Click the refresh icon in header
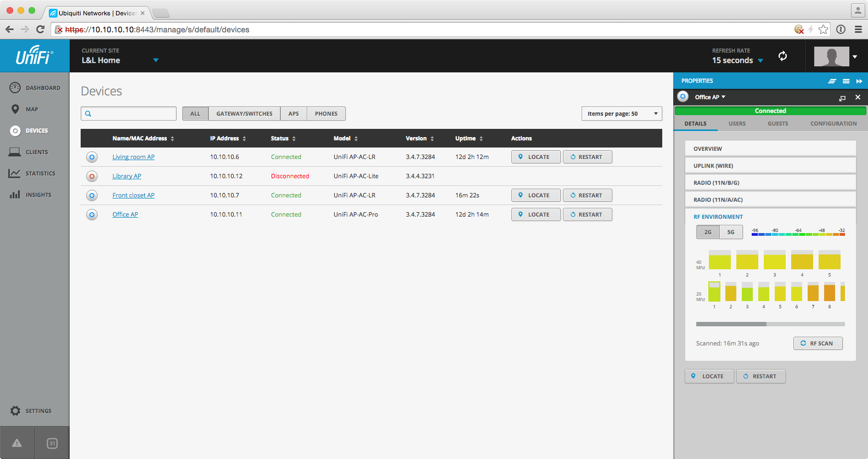Viewport: 868px width, 459px height. point(782,56)
